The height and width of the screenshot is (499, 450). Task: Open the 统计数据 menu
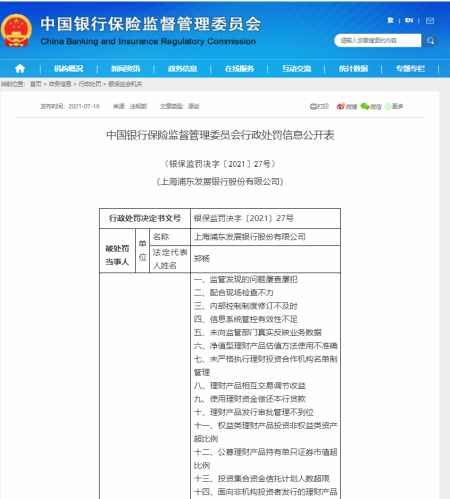[x=353, y=69]
